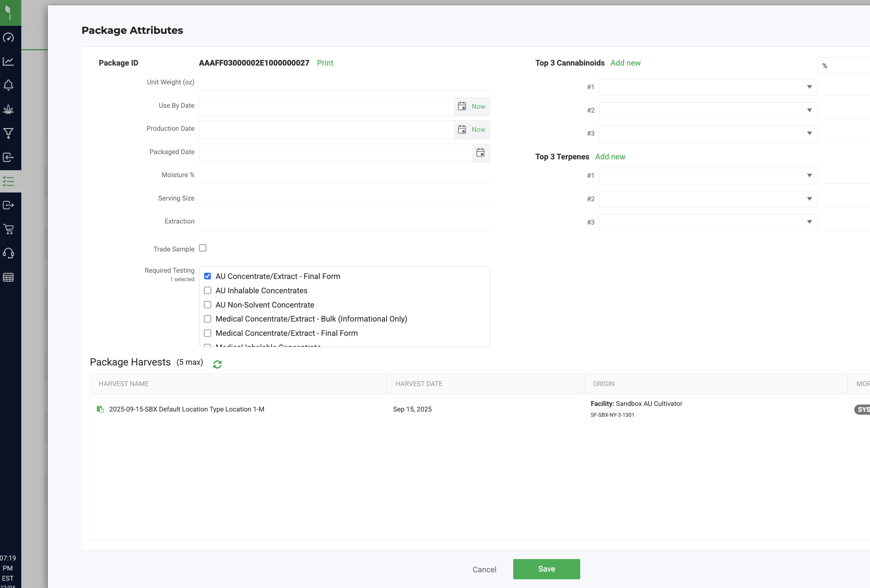Open the cannabis leaf plants icon

point(8,109)
